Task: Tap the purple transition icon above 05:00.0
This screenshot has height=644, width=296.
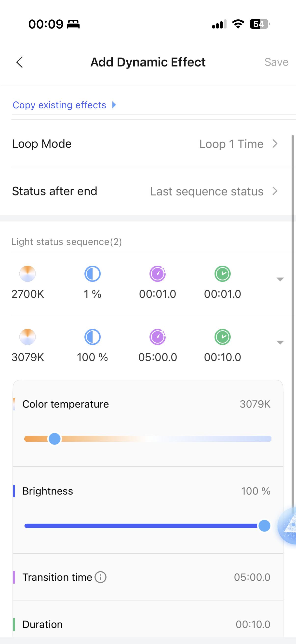Action: pos(158,337)
